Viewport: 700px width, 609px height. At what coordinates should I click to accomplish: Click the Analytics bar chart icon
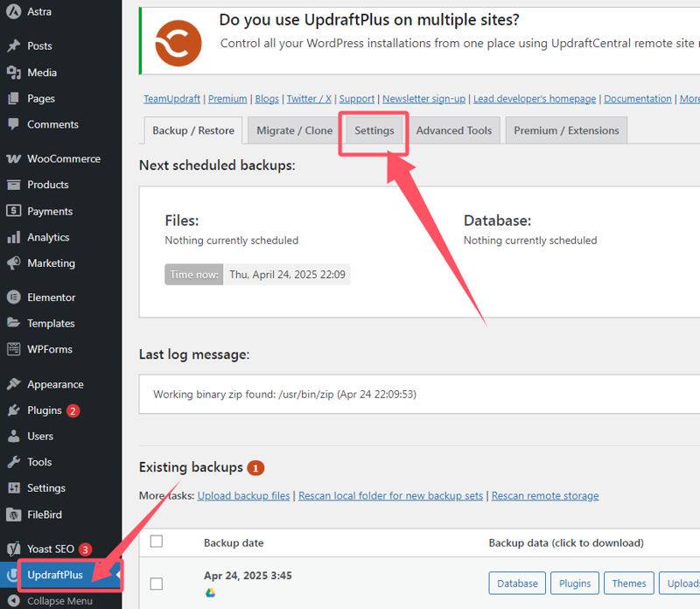pyautogui.click(x=13, y=237)
